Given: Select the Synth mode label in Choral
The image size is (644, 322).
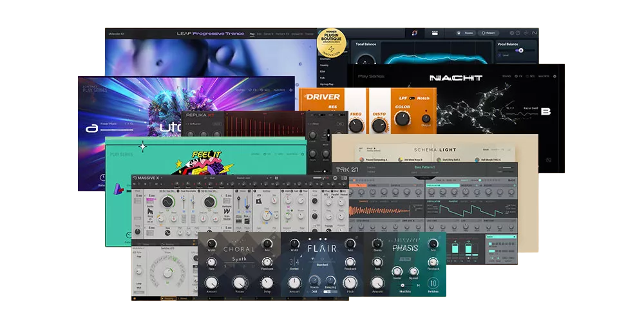Looking at the screenshot, I should 240,259.
